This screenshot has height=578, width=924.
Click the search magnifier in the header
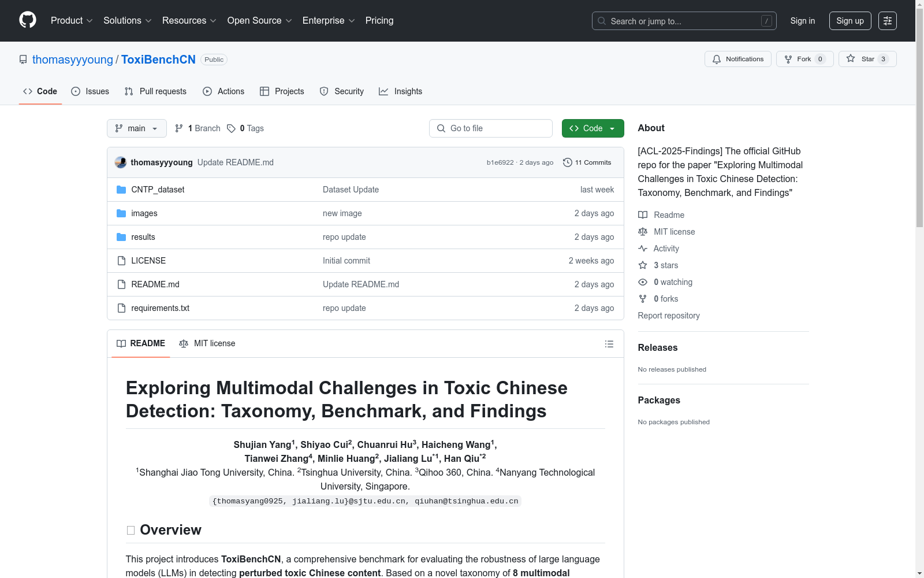click(x=602, y=21)
